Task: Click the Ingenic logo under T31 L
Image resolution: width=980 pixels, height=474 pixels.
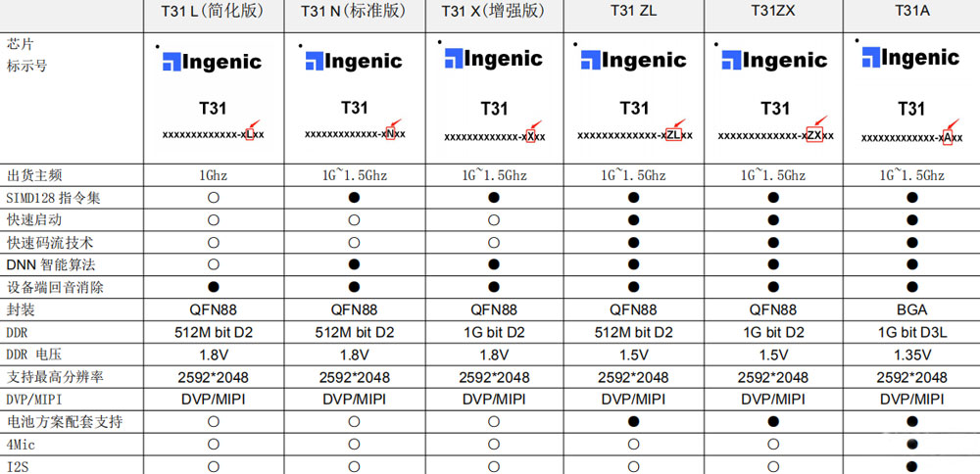Action: [212, 62]
